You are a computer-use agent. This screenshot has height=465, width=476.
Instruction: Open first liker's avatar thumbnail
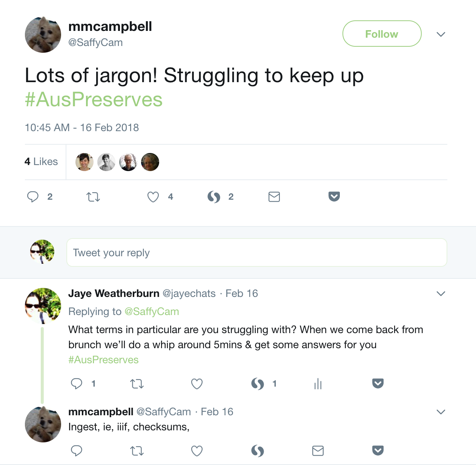[x=84, y=162]
